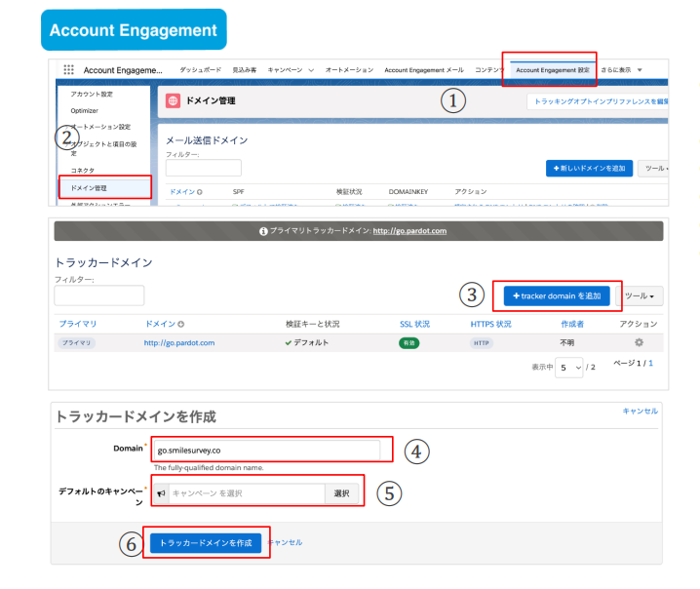Go to page 1 pagination link
Screen dimensions: 700x589
[650, 364]
